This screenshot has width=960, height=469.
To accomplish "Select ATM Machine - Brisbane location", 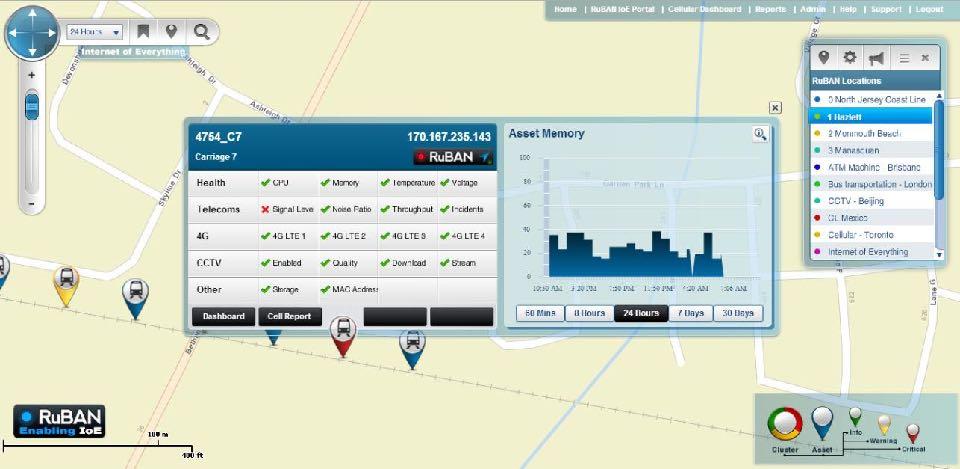I will [x=872, y=167].
